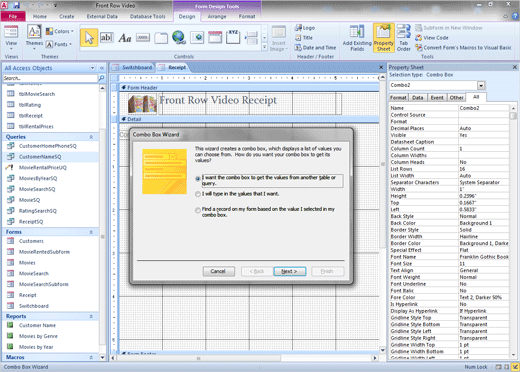Convert Form's Macros to Visual Basic
Screen dimensions: 520x372
(463, 48)
